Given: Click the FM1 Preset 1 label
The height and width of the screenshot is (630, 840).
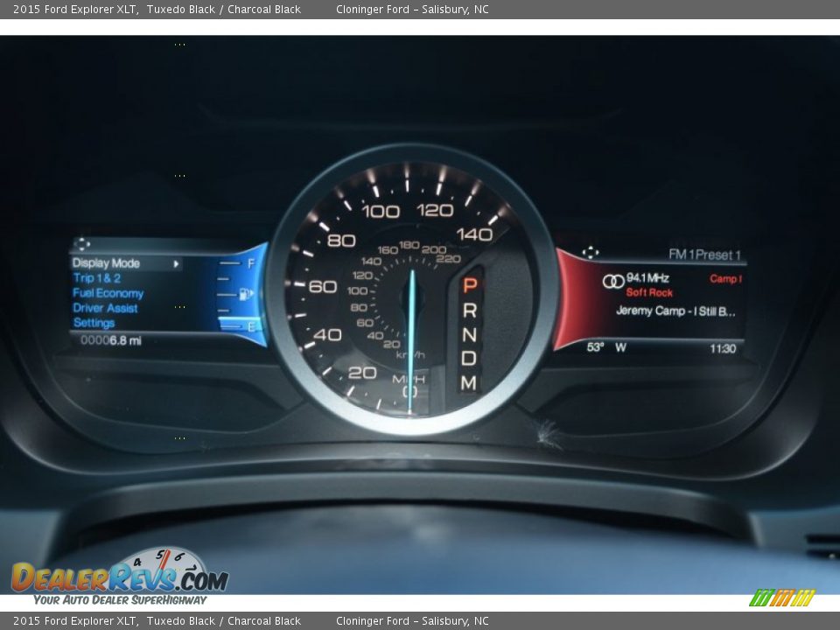Looking at the screenshot, I should 704,255.
